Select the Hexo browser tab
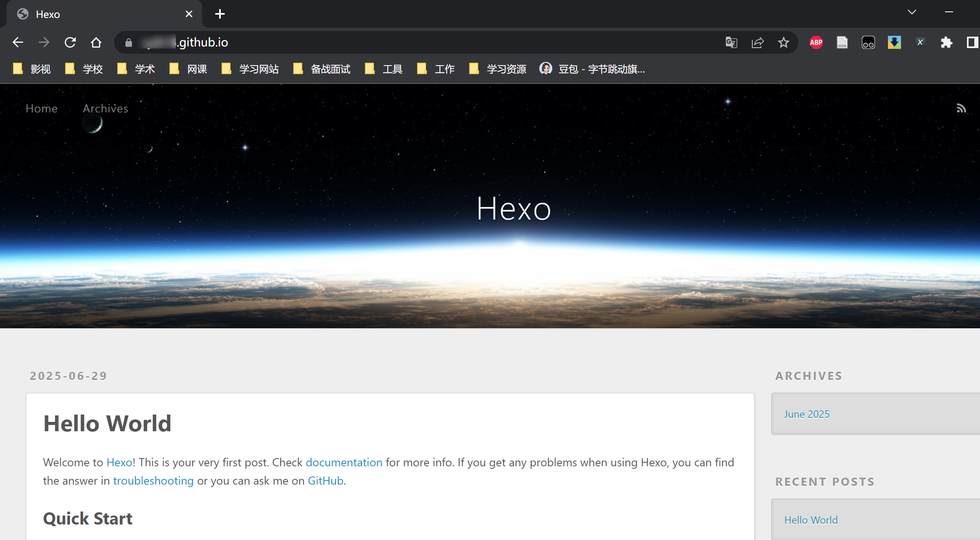The width and height of the screenshot is (980, 540). [104, 14]
